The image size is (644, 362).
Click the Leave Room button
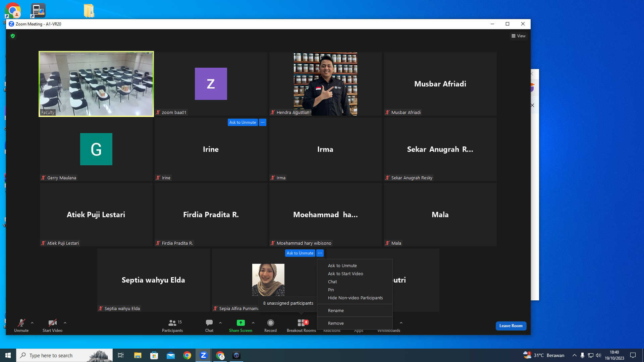511,326
